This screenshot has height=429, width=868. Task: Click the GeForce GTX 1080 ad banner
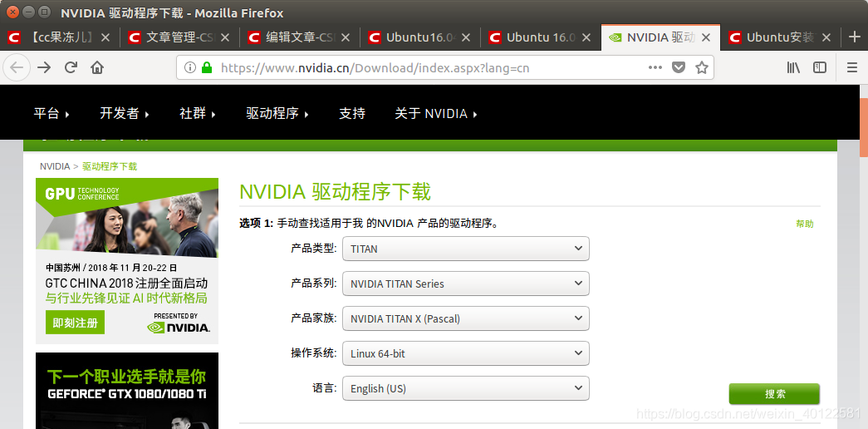(127, 391)
